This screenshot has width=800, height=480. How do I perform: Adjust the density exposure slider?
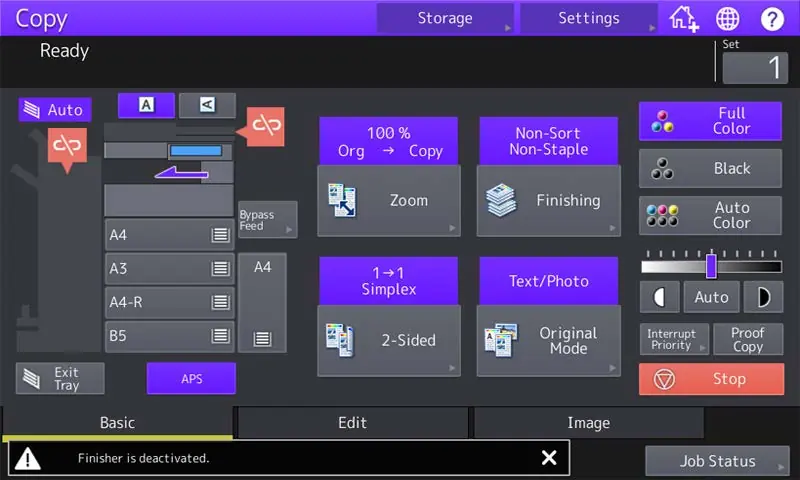(711, 266)
